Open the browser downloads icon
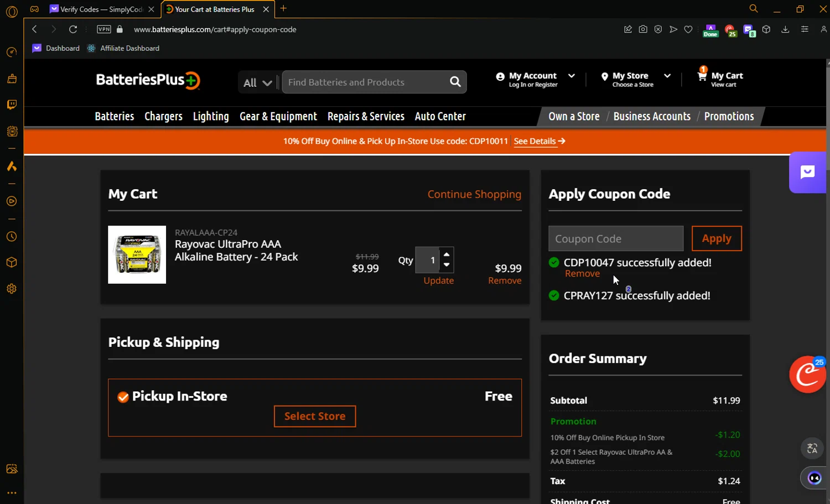Image resolution: width=830 pixels, height=504 pixels. click(785, 29)
